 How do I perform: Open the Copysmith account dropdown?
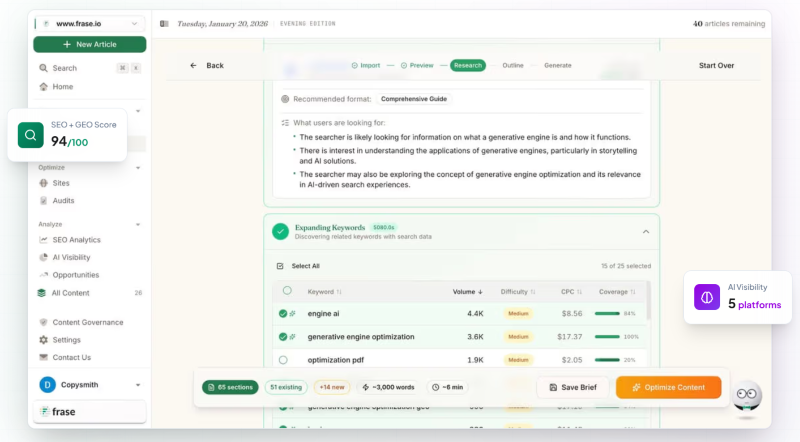[138, 384]
